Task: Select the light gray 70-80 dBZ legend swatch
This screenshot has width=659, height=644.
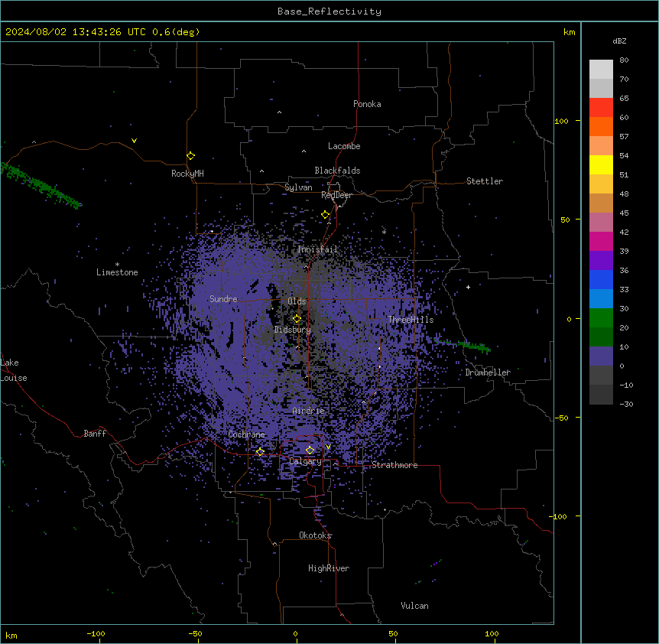Action: click(601, 70)
